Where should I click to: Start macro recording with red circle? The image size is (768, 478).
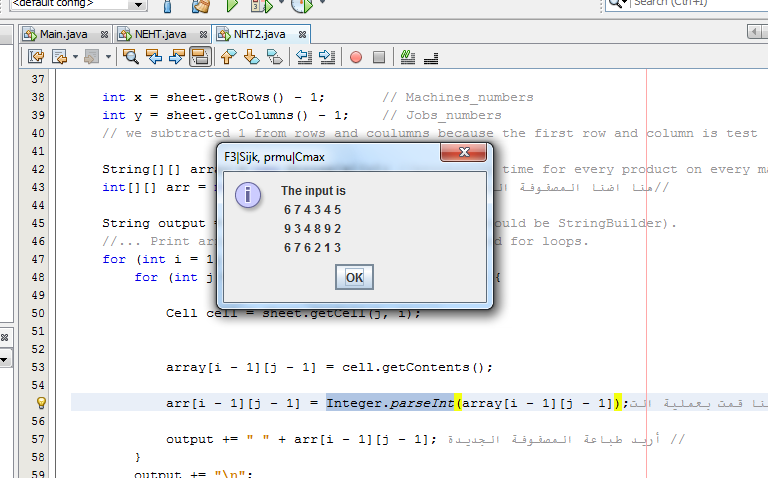click(x=356, y=57)
